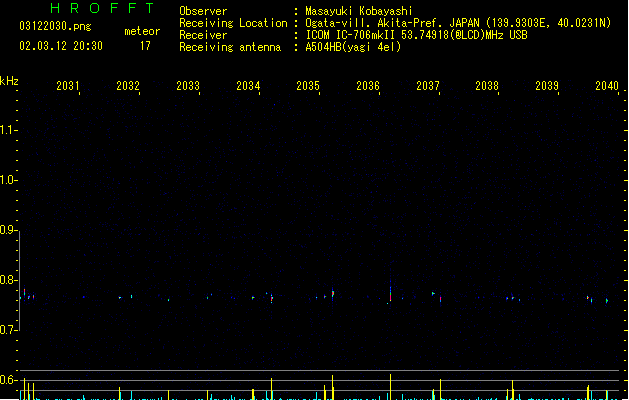Click the Receiver label
Screen dimensions: 629x400
click(203, 35)
